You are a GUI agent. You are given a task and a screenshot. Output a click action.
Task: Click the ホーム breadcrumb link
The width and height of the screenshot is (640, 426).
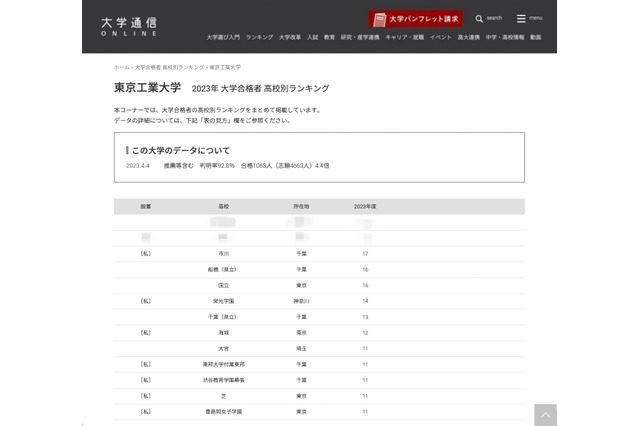[x=121, y=67]
